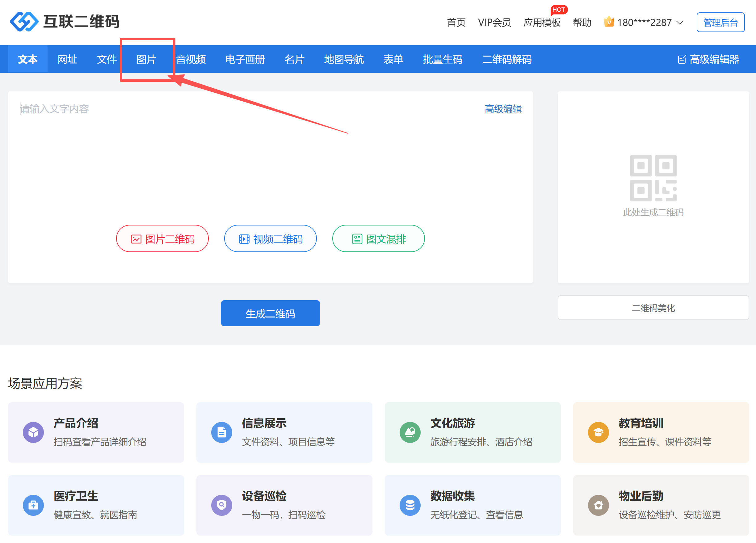Switch to the 图片 tab
The width and height of the screenshot is (756, 543).
point(146,59)
